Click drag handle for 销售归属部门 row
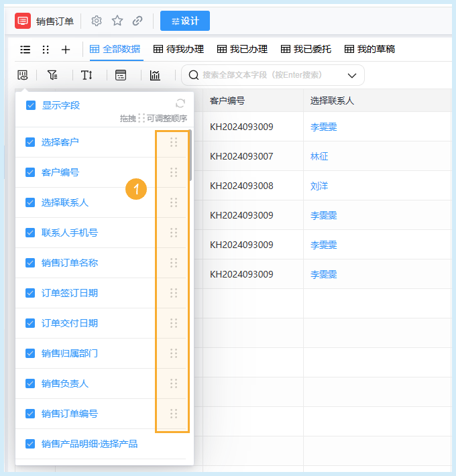This screenshot has width=456, height=476. [174, 353]
